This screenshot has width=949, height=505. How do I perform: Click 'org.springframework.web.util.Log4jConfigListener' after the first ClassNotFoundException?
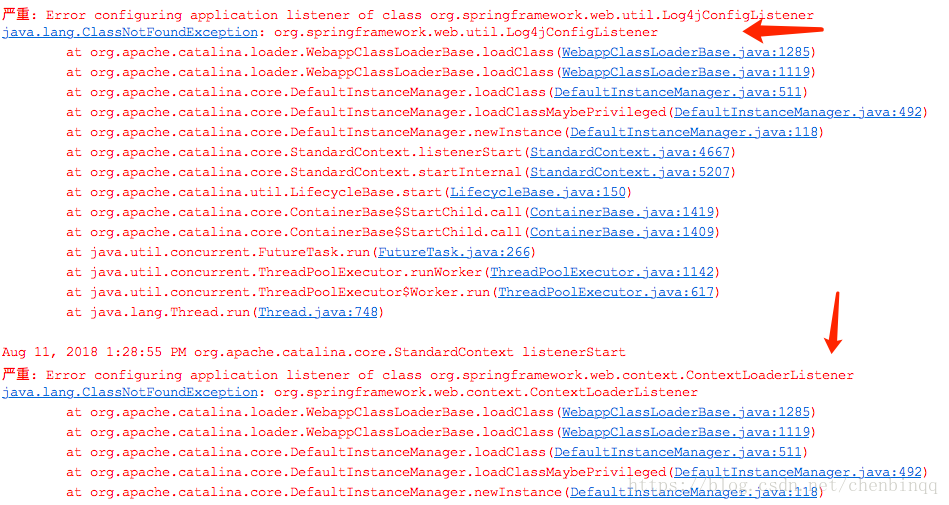coord(466,32)
